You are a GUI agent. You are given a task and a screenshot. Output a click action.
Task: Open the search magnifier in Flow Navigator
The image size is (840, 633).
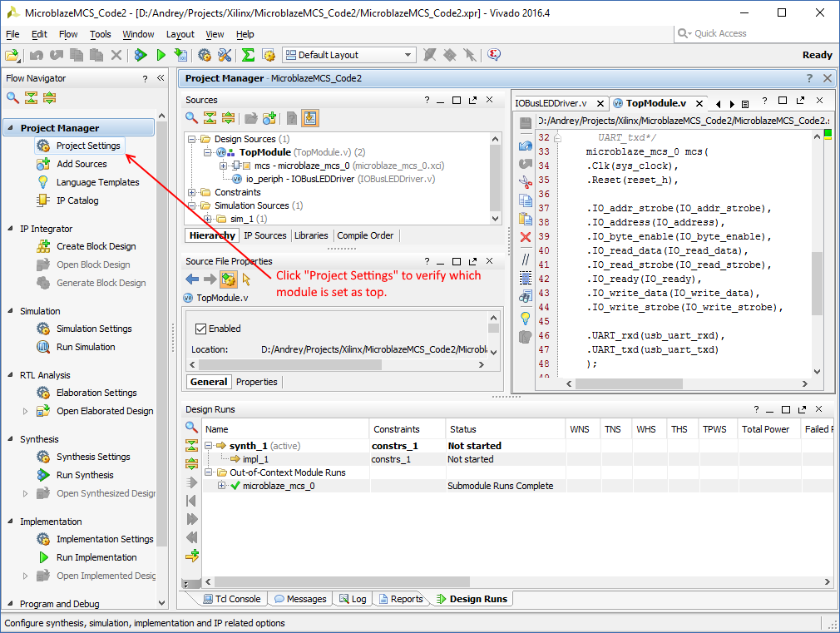point(12,97)
